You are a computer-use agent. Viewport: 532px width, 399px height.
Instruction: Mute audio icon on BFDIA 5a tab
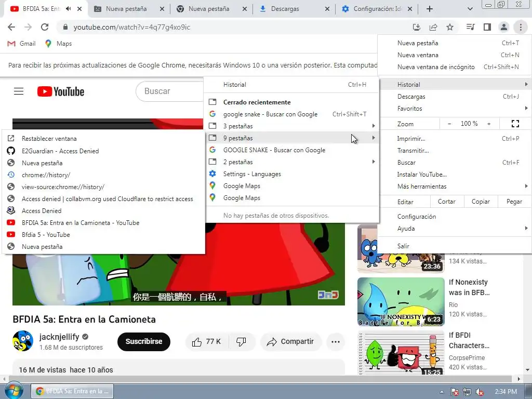click(x=68, y=9)
